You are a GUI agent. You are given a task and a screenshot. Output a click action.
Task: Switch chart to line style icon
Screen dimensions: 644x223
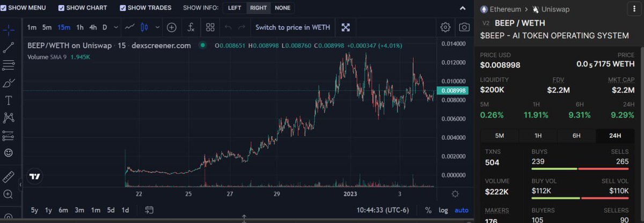tap(129, 27)
